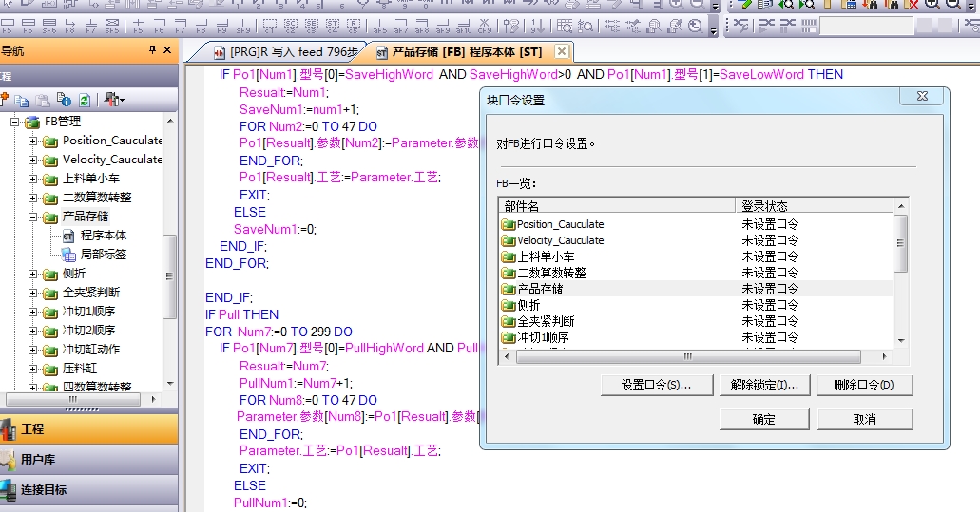Screen dimensions: 980x512
Task: Expand the Position_Cauculate tree node
Action: click(x=33, y=141)
